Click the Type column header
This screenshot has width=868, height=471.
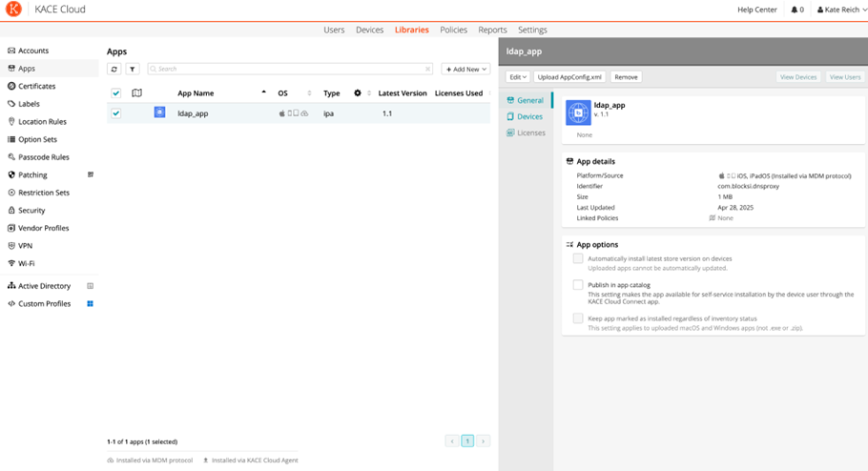[332, 93]
